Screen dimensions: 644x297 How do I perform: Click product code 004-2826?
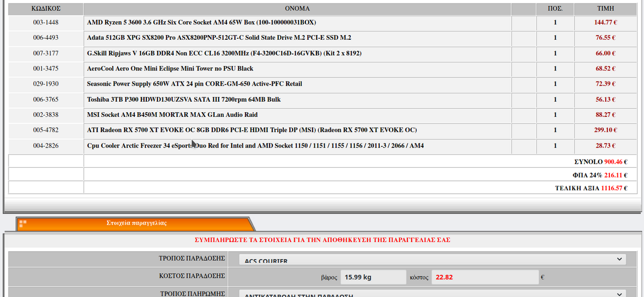pyautogui.click(x=46, y=146)
